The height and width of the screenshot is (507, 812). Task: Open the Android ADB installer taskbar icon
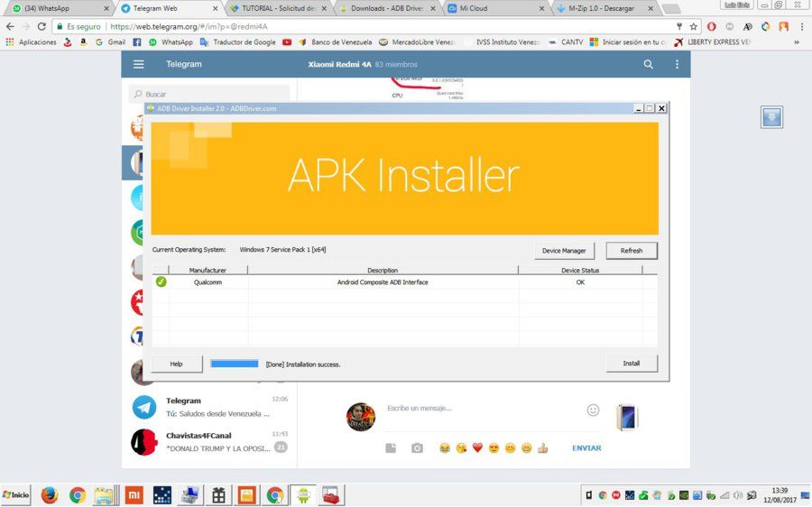click(303, 495)
